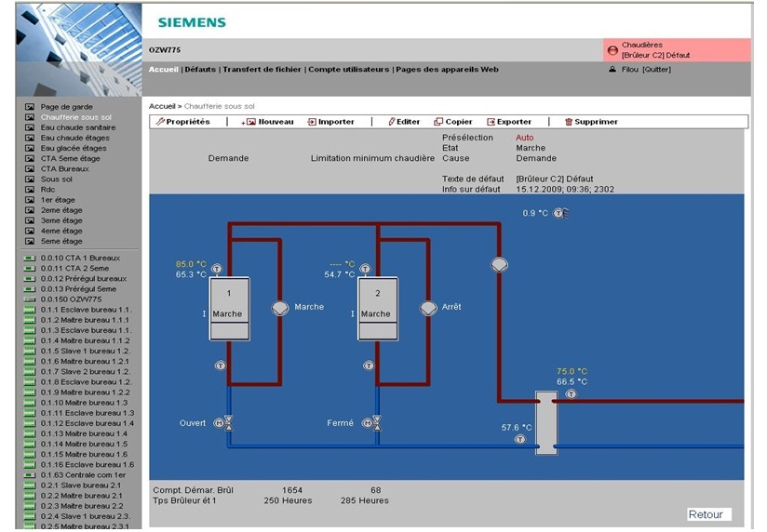767x532 pixels.
Task: Click the circulation pump on the vertical red pipe
Action: click(x=500, y=264)
